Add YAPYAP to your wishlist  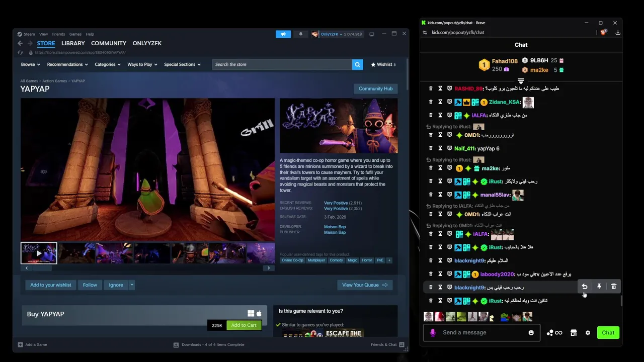[x=50, y=285]
